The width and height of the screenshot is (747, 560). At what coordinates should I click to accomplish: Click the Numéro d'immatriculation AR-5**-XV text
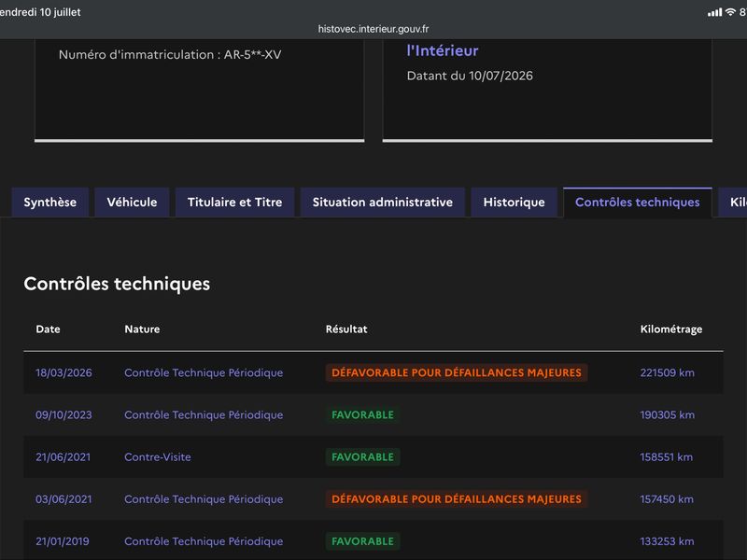coord(170,55)
